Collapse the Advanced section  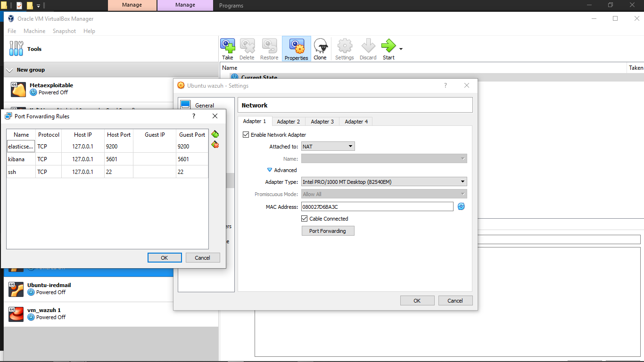click(x=270, y=170)
